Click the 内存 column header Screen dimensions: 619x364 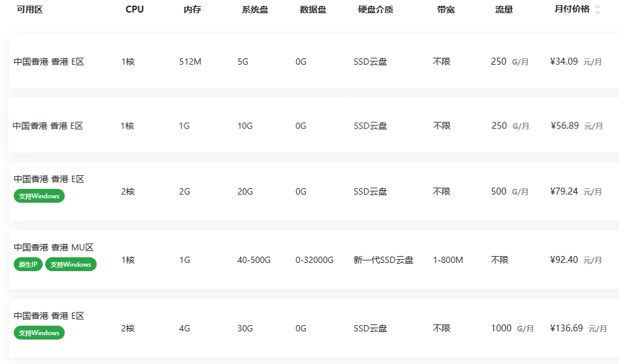(192, 9)
